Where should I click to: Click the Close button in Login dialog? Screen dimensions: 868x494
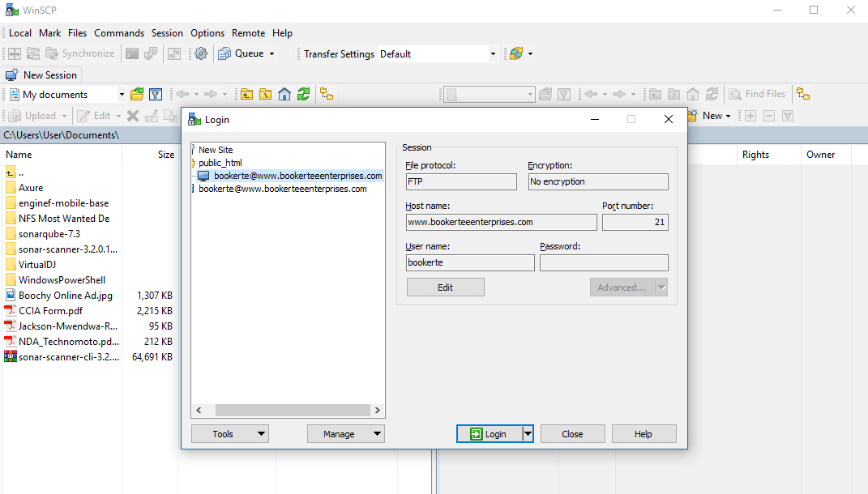click(x=572, y=434)
